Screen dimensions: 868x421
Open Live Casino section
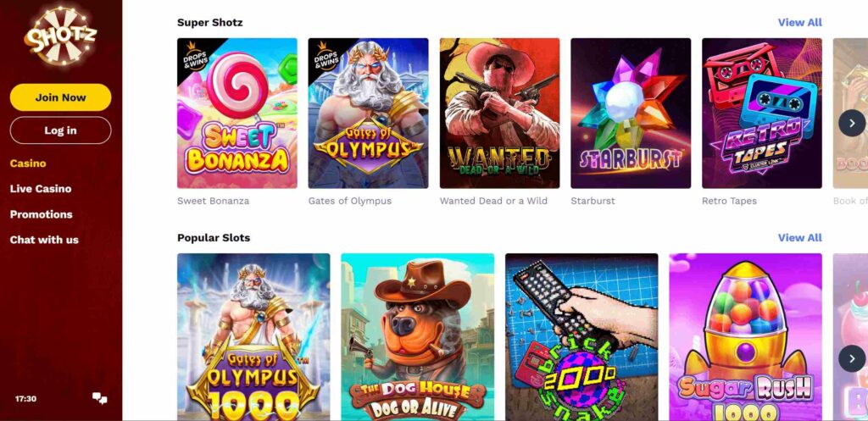[x=41, y=189]
